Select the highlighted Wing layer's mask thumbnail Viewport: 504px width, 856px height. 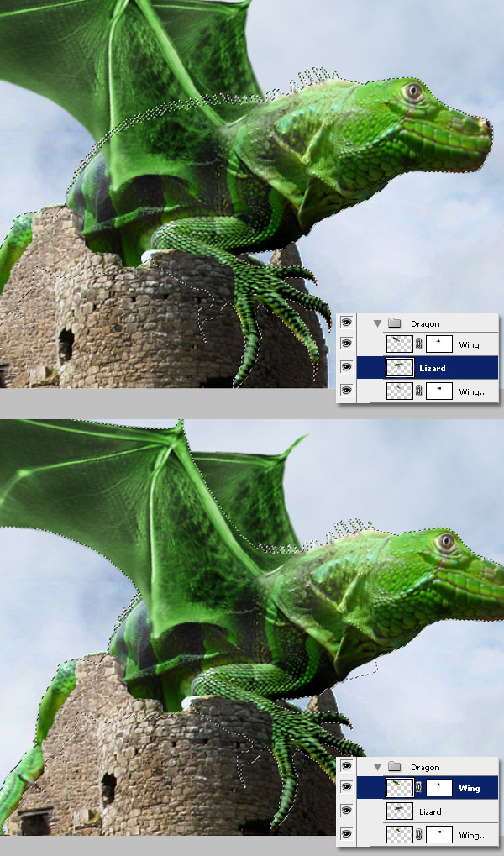click(x=439, y=787)
